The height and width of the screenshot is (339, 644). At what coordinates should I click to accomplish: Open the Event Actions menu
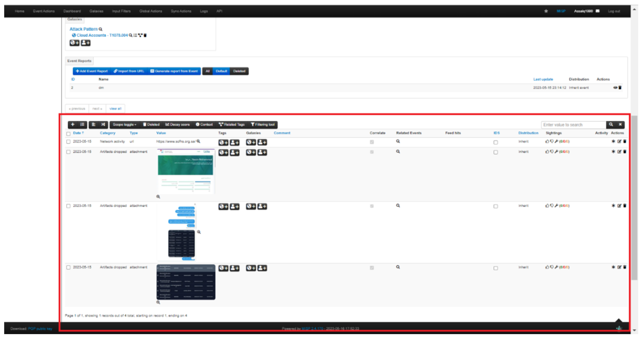coord(44,11)
